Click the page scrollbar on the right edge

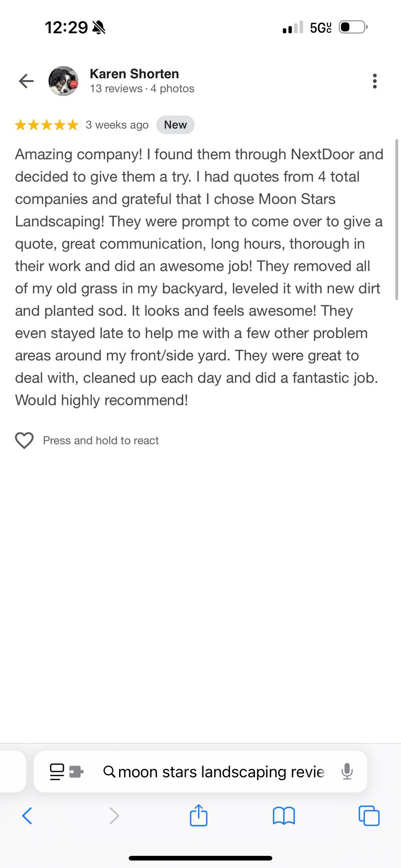[x=397, y=219]
